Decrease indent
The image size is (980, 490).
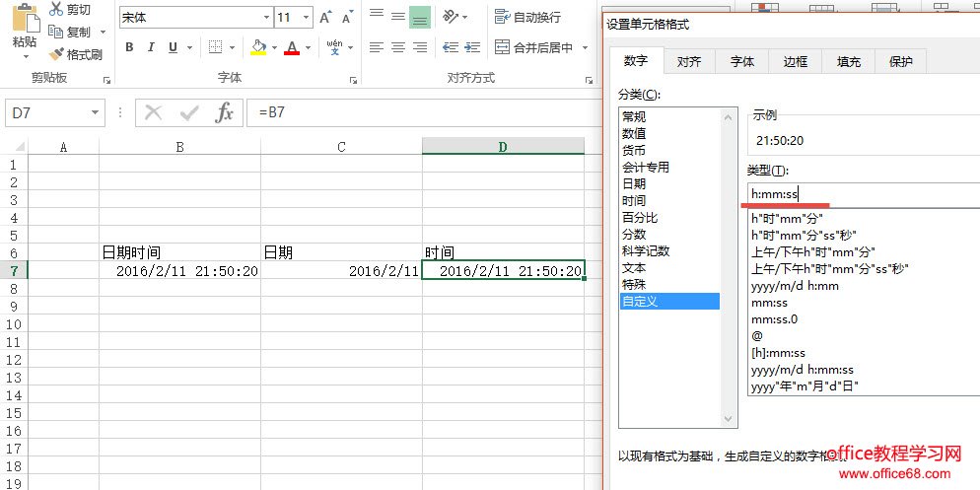450,47
